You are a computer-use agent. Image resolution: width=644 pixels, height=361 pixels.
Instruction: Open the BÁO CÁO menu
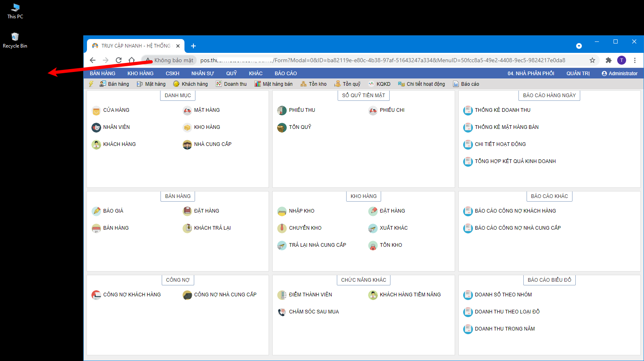286,74
